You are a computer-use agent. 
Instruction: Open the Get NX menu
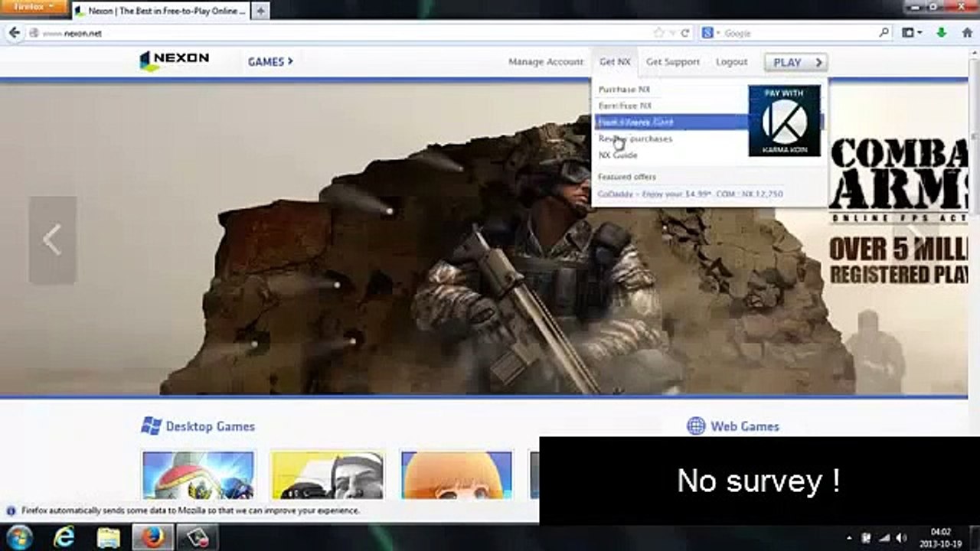coord(615,62)
